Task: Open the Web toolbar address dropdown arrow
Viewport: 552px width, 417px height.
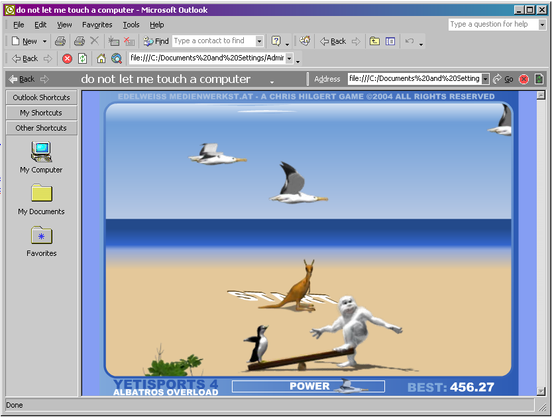Action: (x=289, y=58)
